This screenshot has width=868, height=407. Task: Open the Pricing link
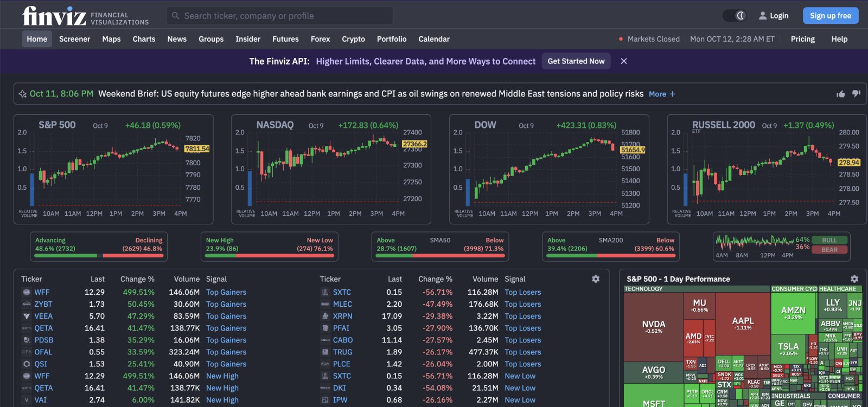click(x=802, y=39)
